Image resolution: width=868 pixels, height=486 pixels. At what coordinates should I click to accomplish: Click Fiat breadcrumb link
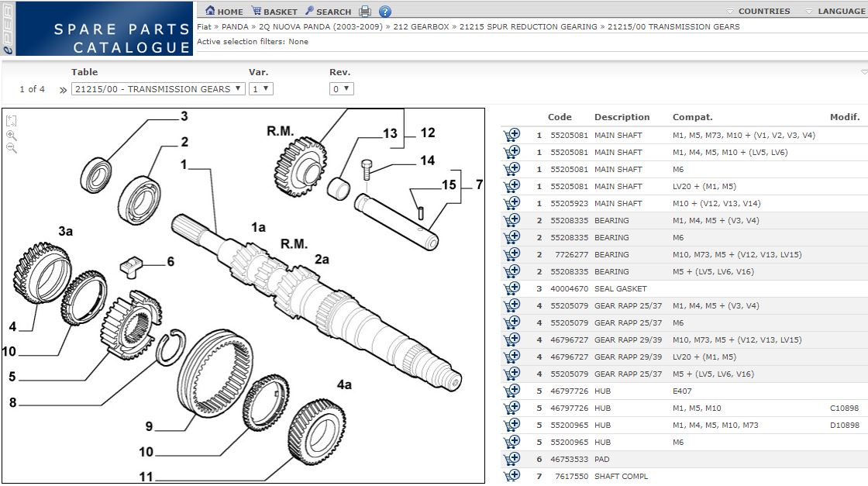pyautogui.click(x=204, y=26)
